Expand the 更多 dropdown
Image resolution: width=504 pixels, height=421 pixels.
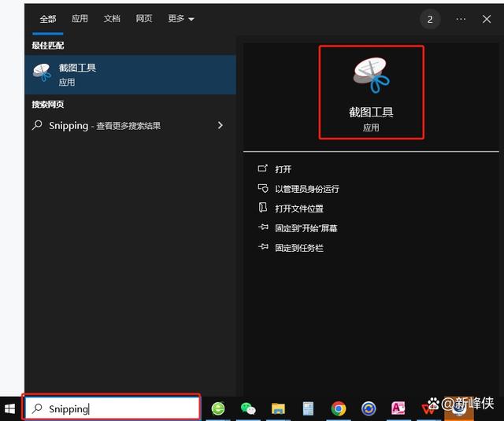point(181,19)
